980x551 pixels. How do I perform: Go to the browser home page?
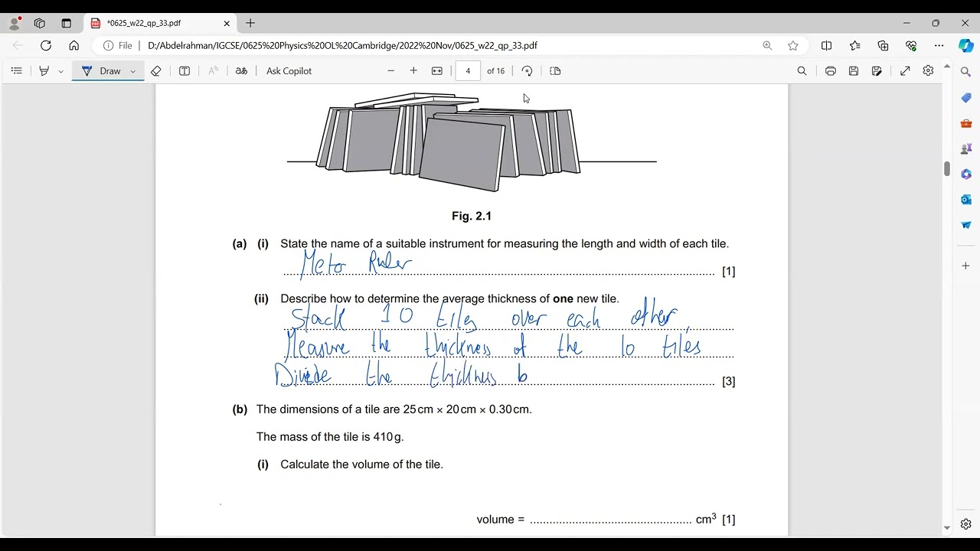[x=73, y=45]
